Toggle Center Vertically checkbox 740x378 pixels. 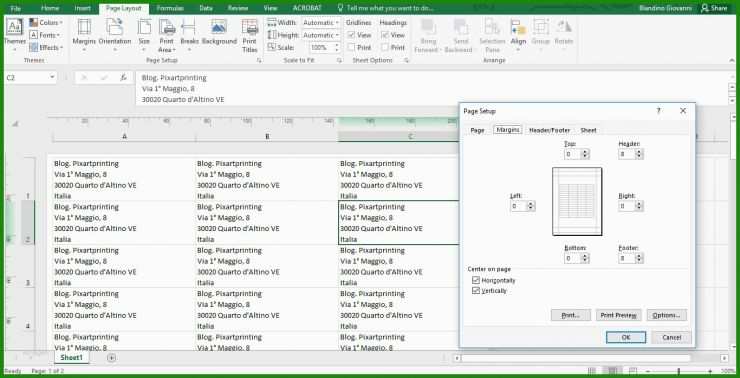(x=476, y=291)
